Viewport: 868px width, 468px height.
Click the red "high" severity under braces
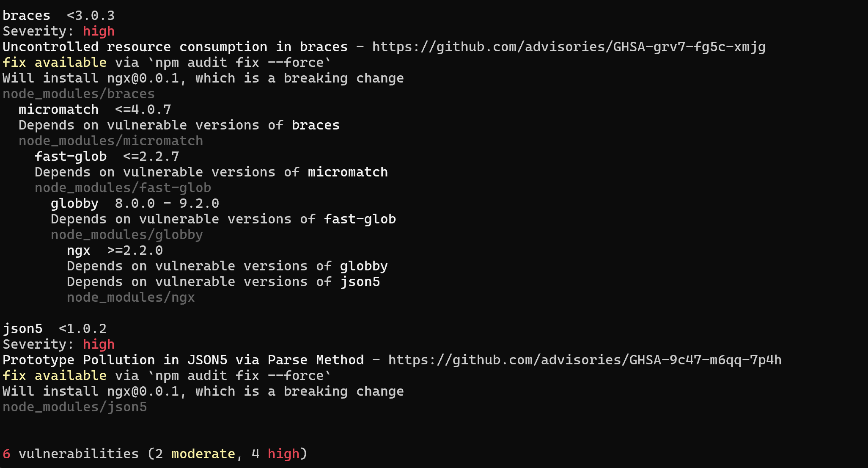click(x=99, y=31)
